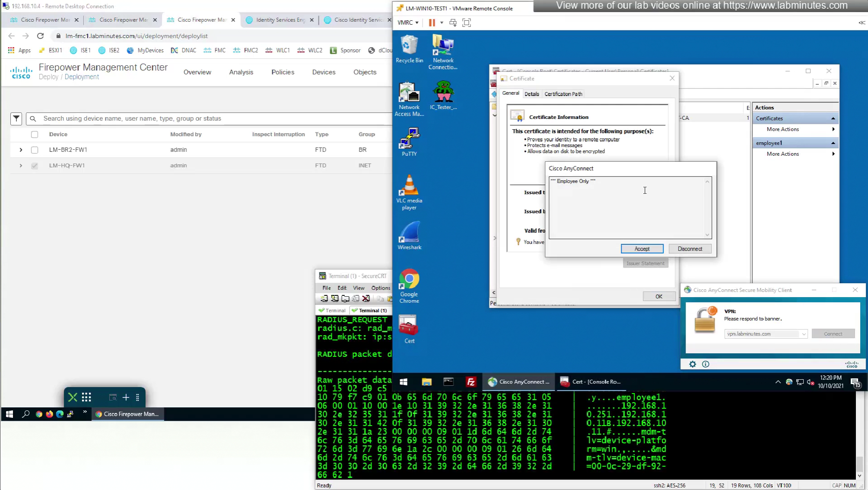Click the deployment filter funnel icon
868x490 pixels.
(x=16, y=118)
